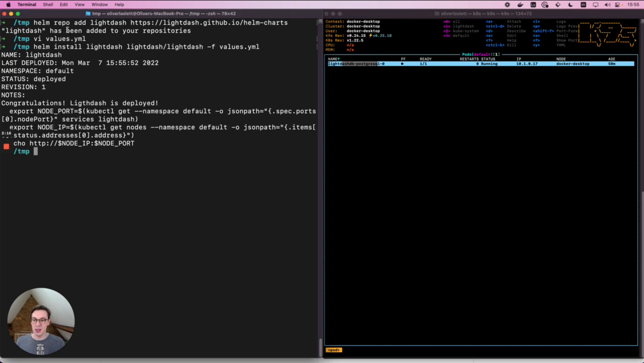Viewport: 644px width, 363px height.
Task: Click the screen recording status icon
Action: coord(545,5)
